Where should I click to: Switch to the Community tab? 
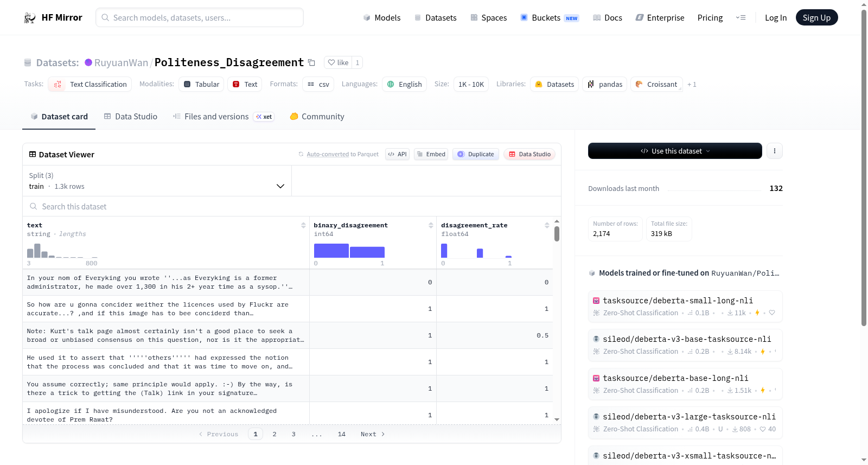point(317,116)
